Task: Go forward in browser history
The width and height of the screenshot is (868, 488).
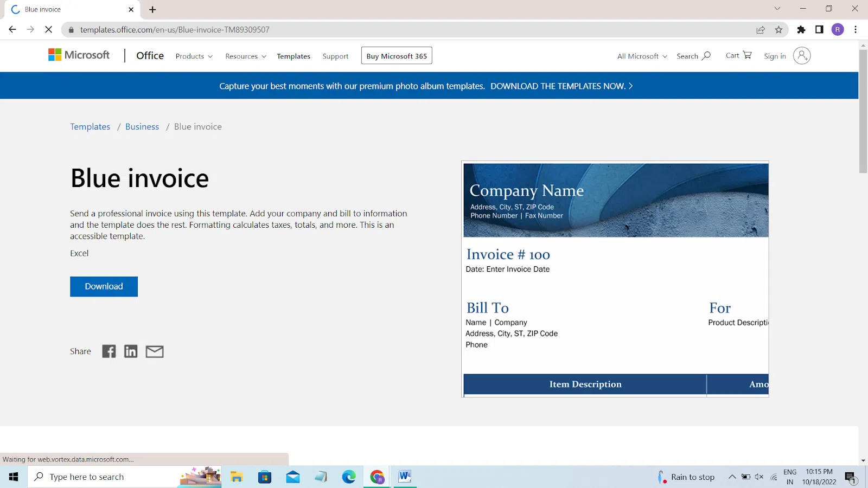Action: tap(30, 30)
